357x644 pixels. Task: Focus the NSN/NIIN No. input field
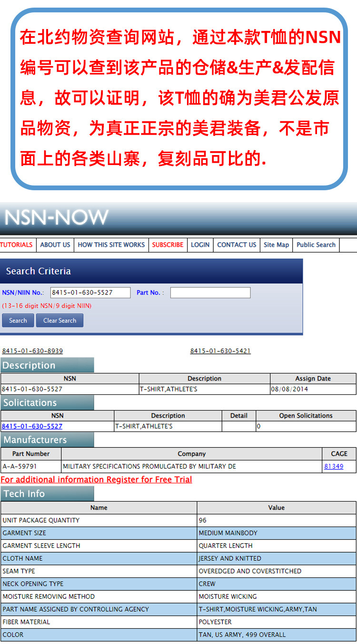point(90,293)
